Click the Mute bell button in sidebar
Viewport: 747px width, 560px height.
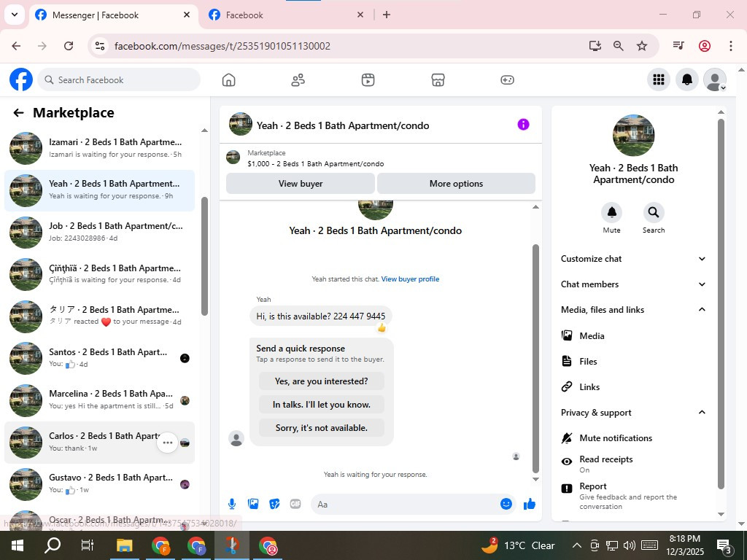coord(612,212)
